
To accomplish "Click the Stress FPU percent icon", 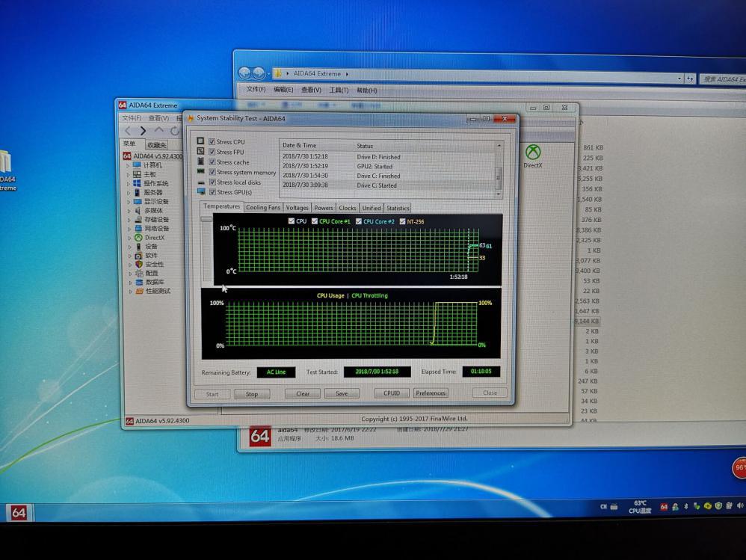I will 200,151.
